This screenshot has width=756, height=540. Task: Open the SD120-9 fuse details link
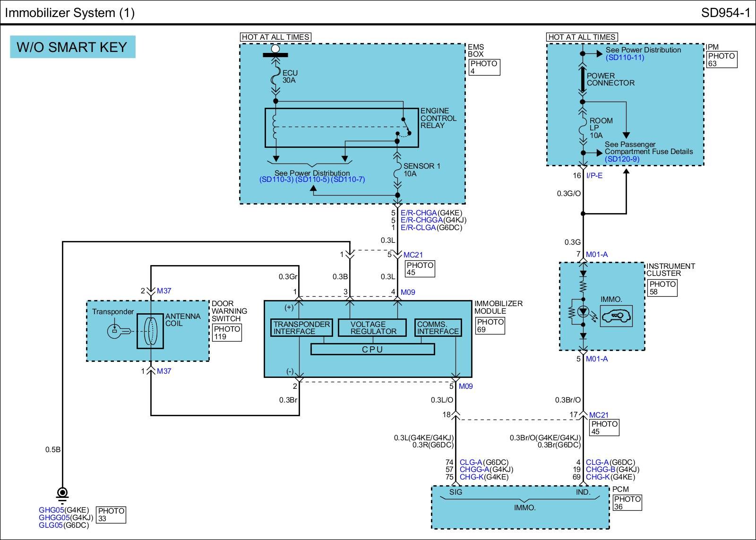point(622,159)
